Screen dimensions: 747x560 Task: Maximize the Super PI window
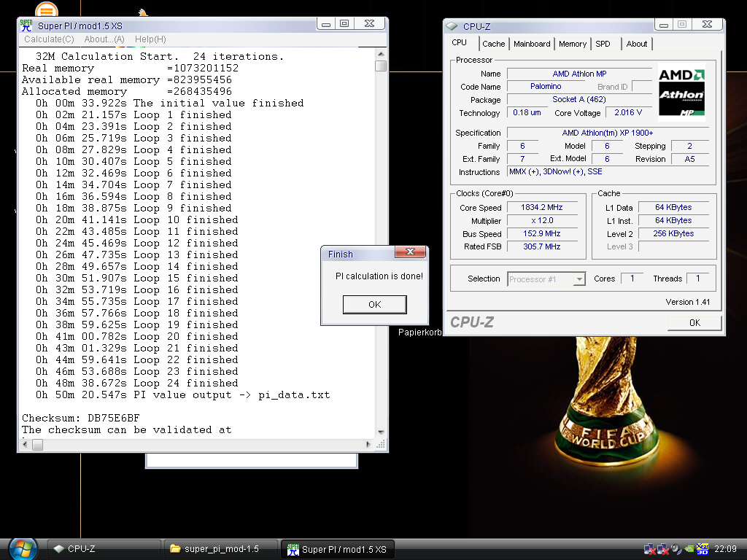(x=344, y=24)
